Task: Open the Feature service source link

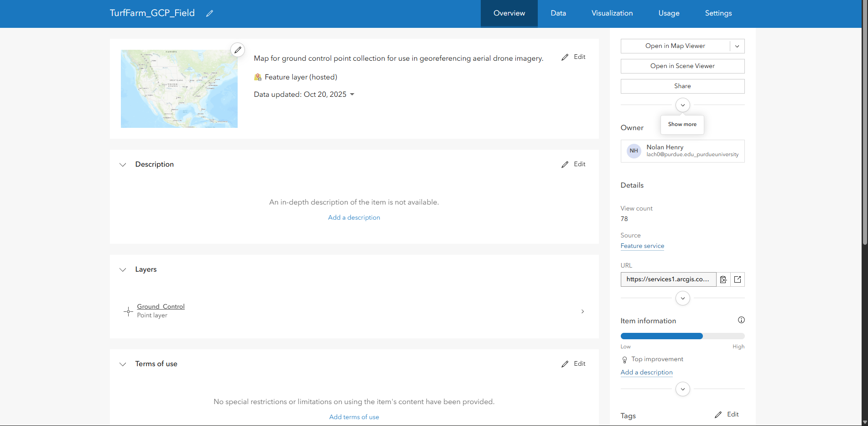Action: pyautogui.click(x=642, y=246)
